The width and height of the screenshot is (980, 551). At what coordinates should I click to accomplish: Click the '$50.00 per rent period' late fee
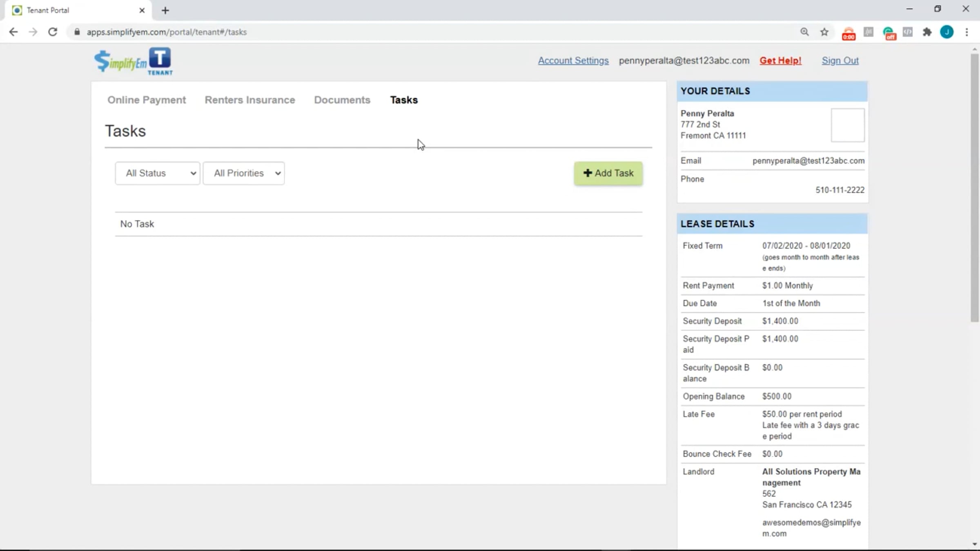click(x=802, y=414)
